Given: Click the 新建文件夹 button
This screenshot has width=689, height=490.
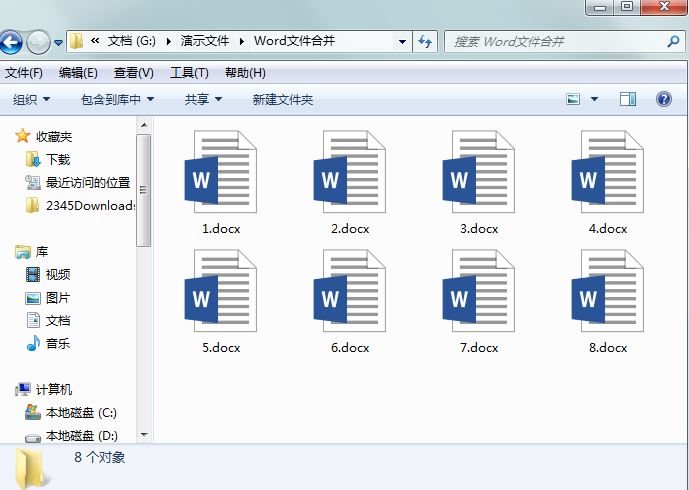Looking at the screenshot, I should point(282,99).
